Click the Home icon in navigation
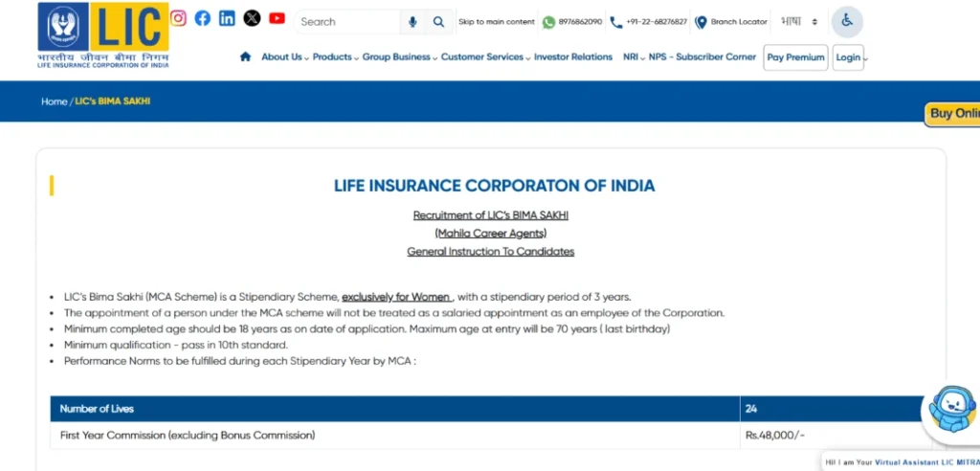 (x=246, y=57)
